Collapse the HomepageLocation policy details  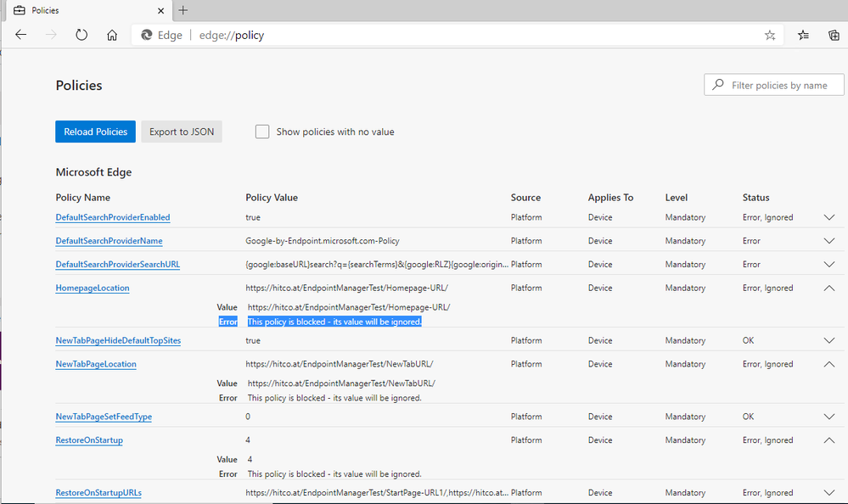tap(829, 288)
